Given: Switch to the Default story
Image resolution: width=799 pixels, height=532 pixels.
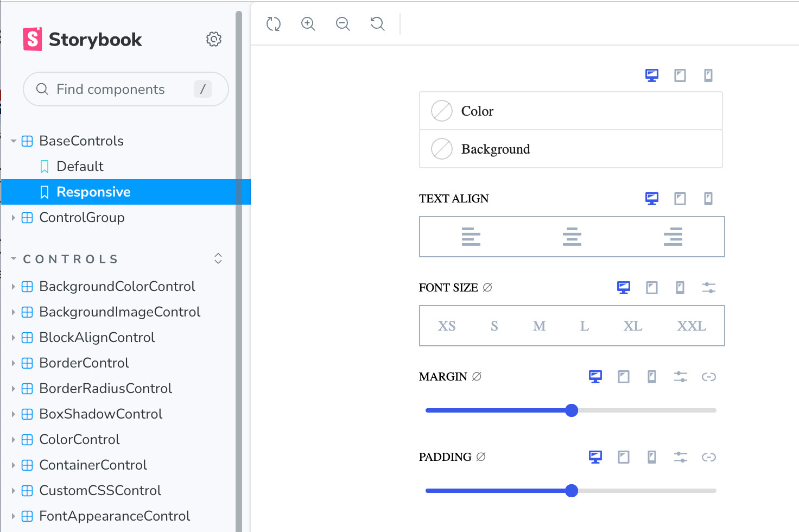Looking at the screenshot, I should click(79, 166).
